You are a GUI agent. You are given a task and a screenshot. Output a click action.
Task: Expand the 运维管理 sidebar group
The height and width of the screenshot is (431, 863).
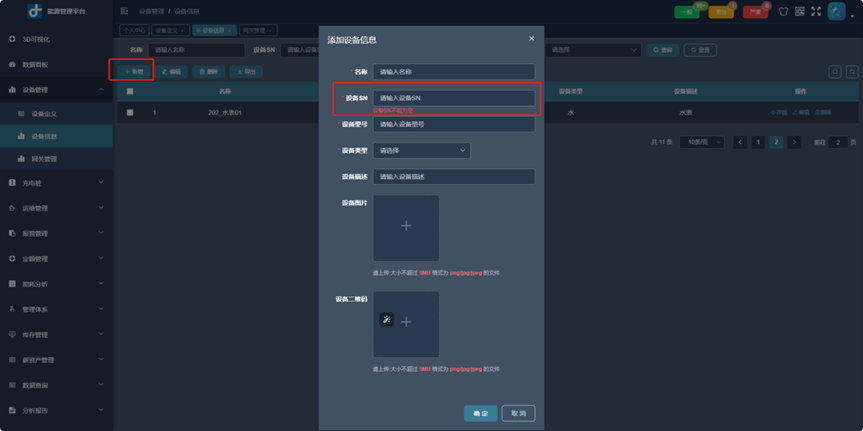point(56,208)
